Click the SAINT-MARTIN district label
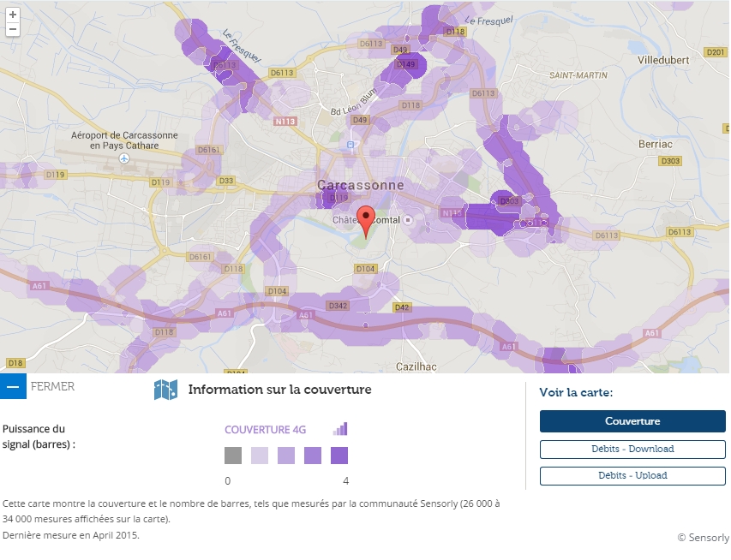731x560 pixels. [578, 75]
